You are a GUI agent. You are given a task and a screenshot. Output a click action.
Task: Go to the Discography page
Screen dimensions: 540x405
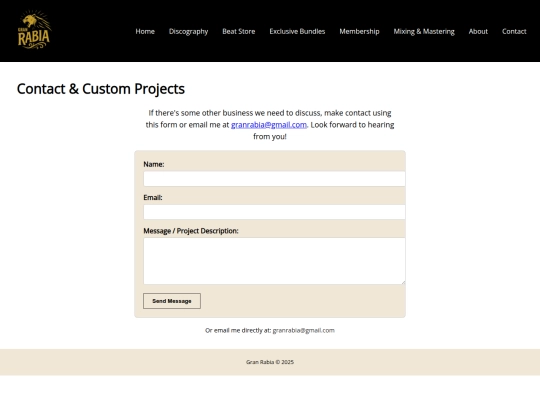click(x=188, y=31)
